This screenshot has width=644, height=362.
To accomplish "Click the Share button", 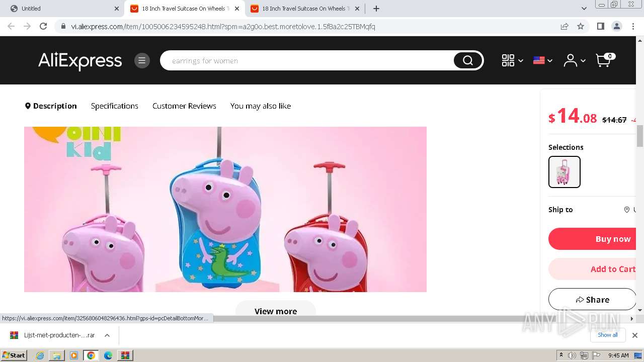I will 592,299.
